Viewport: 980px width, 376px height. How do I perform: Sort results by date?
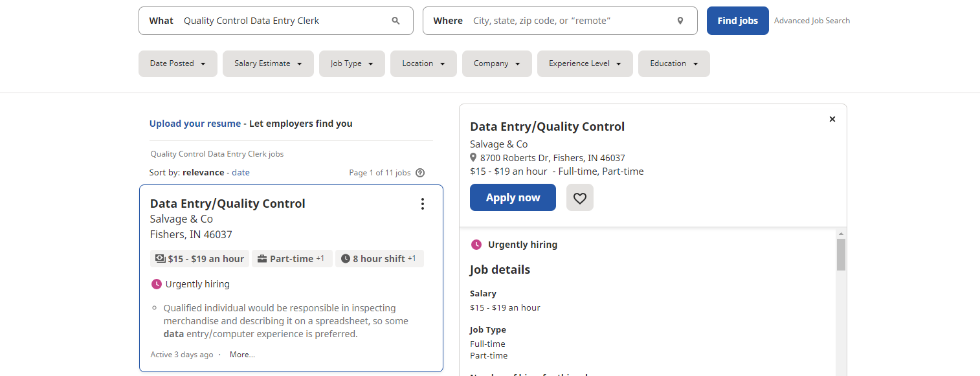[x=241, y=173]
